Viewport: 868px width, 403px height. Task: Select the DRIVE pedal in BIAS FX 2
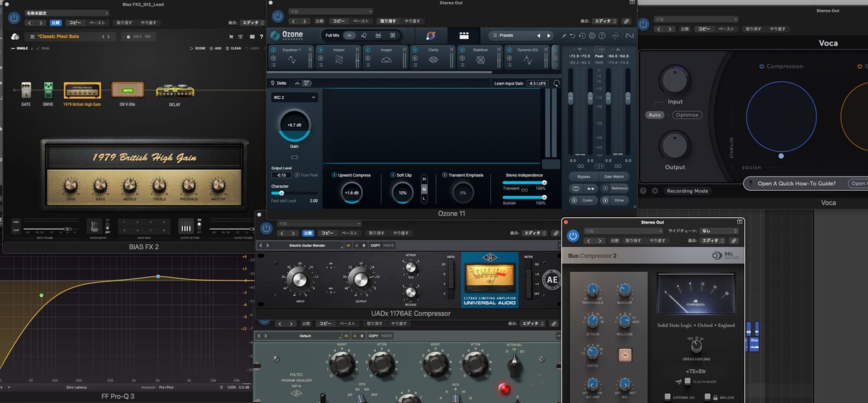pos(48,90)
